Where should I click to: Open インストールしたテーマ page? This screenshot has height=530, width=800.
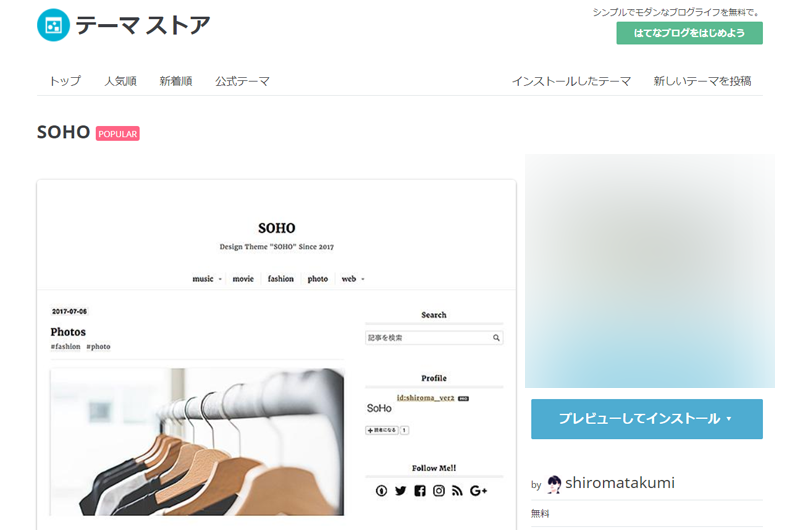(571, 81)
